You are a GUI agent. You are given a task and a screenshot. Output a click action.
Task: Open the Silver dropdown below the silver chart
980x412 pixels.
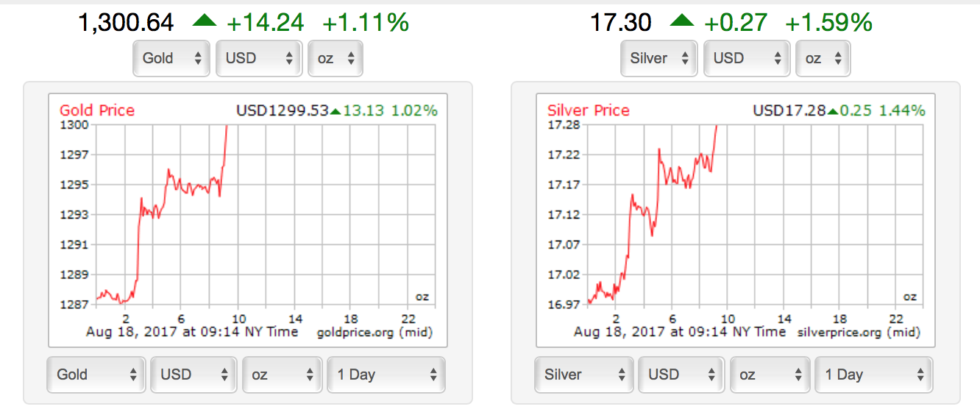click(x=584, y=374)
